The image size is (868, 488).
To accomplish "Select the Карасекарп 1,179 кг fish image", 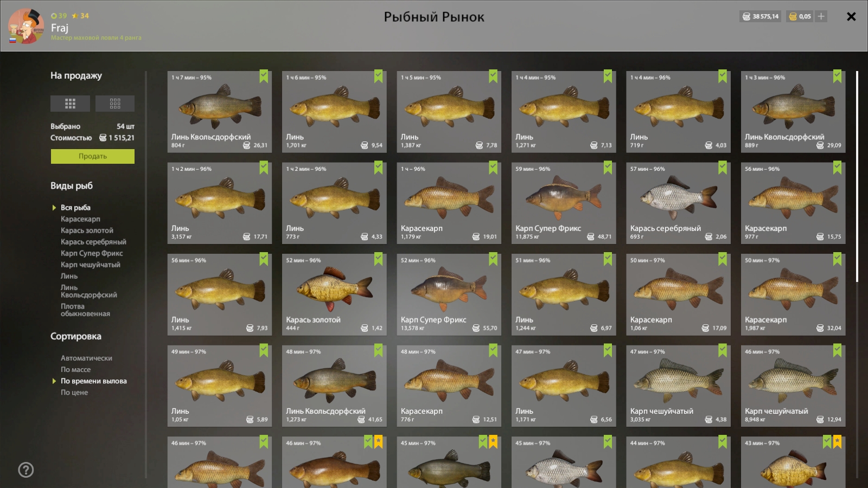I will click(449, 197).
